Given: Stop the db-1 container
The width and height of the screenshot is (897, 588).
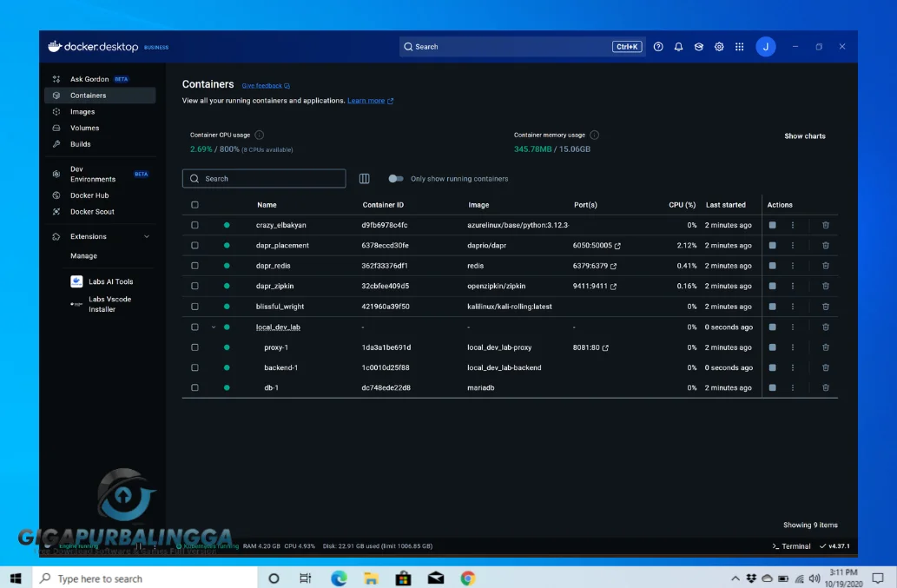Looking at the screenshot, I should 772,388.
